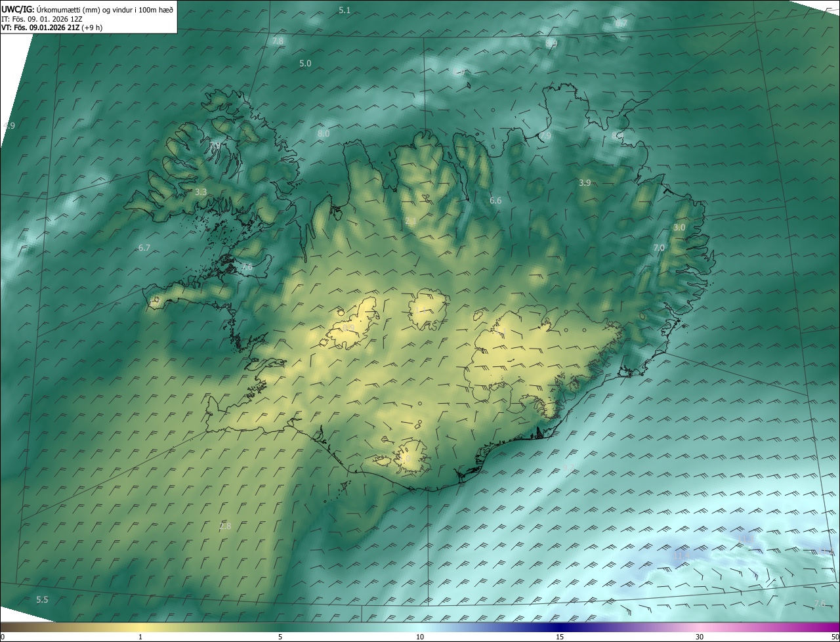Click the map value 7.0
This screenshot has height=642, width=840.
(659, 247)
